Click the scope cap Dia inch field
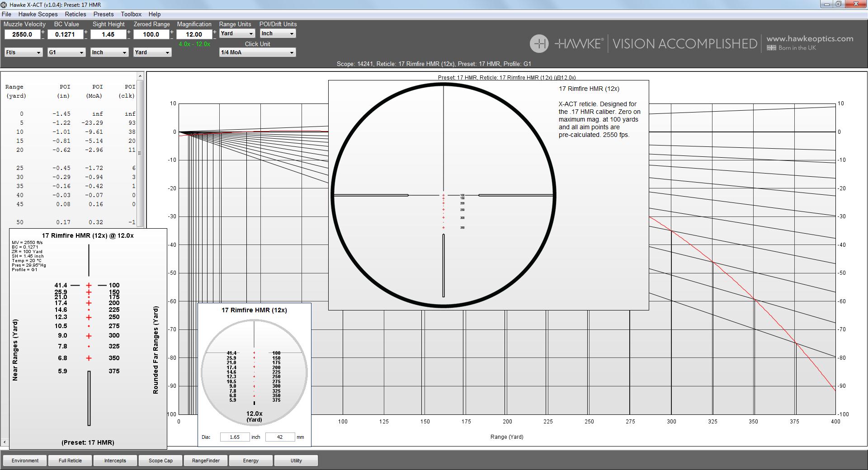The height and width of the screenshot is (470, 868). pos(235,437)
